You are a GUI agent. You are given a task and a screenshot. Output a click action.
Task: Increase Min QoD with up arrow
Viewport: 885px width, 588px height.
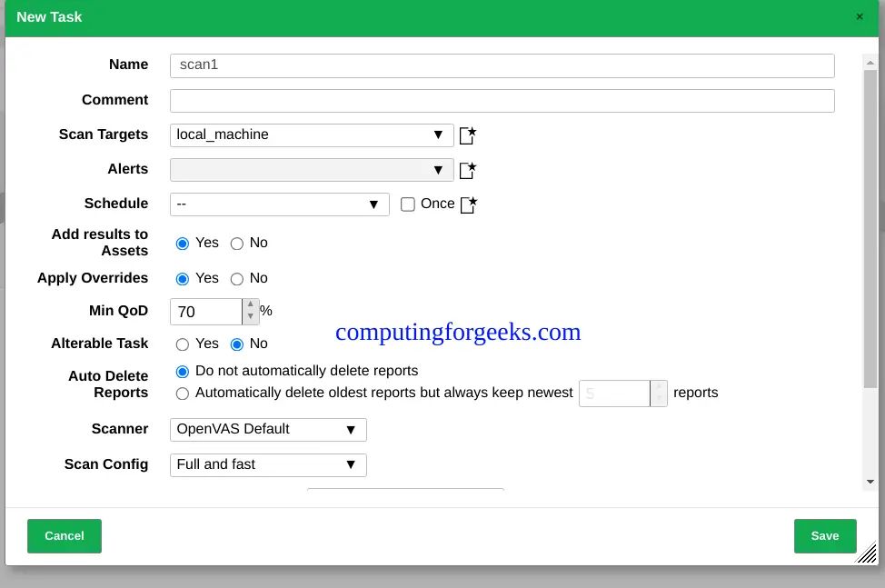251,304
